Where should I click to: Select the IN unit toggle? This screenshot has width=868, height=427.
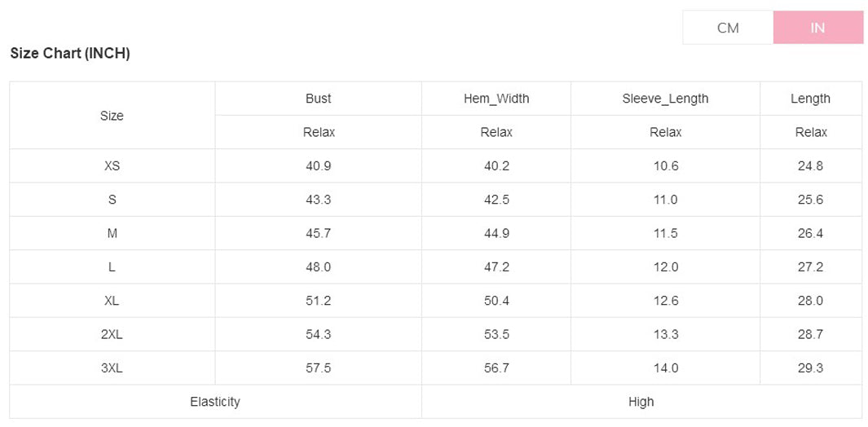(818, 28)
